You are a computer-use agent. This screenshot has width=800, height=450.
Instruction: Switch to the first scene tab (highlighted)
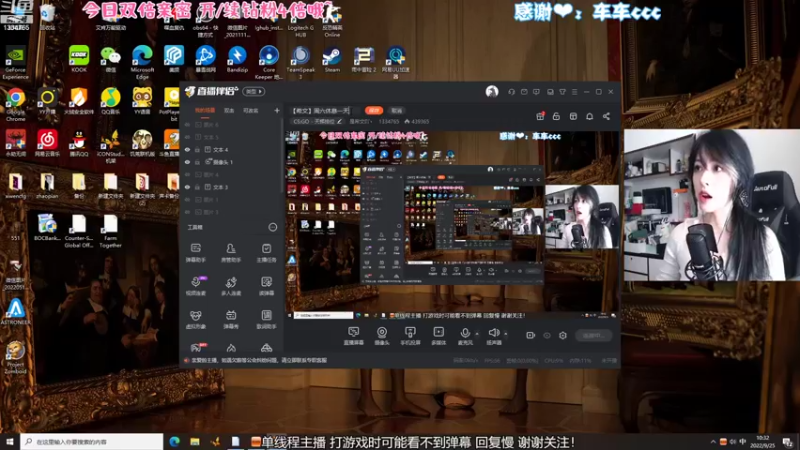tap(205, 110)
